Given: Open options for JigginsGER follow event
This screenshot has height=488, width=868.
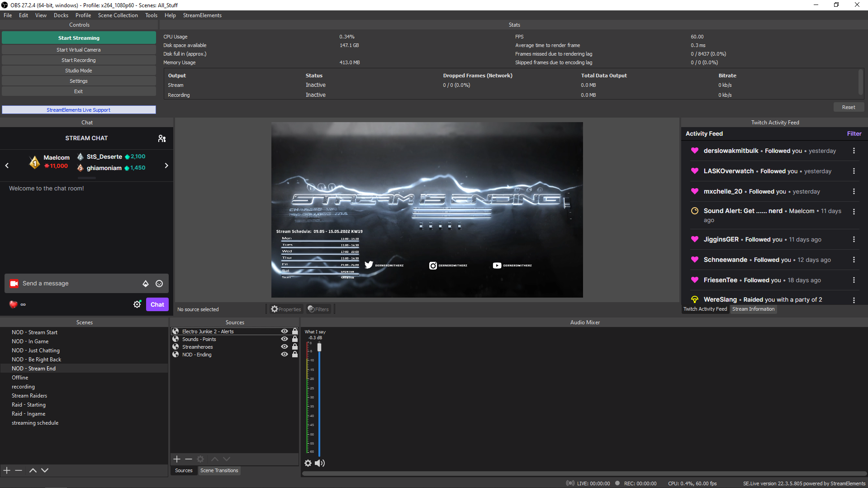Looking at the screenshot, I should 854,240.
